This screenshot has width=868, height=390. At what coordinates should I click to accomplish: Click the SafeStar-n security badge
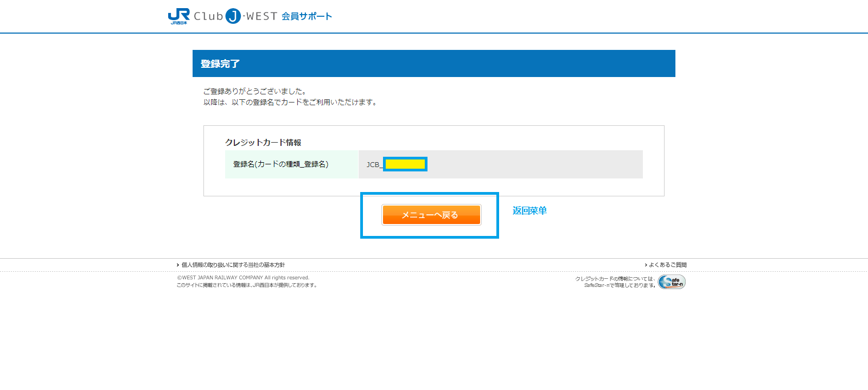pos(672,282)
